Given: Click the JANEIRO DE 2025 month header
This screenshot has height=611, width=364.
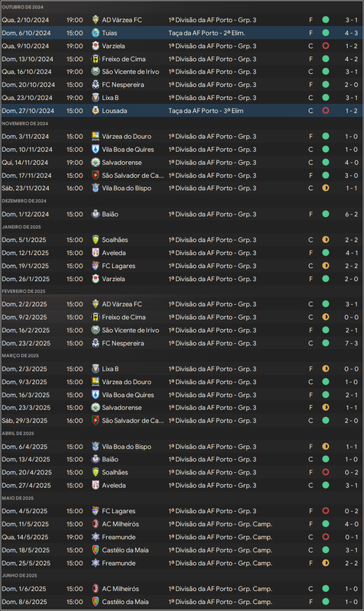Looking at the screenshot, I should pyautogui.click(x=21, y=227).
